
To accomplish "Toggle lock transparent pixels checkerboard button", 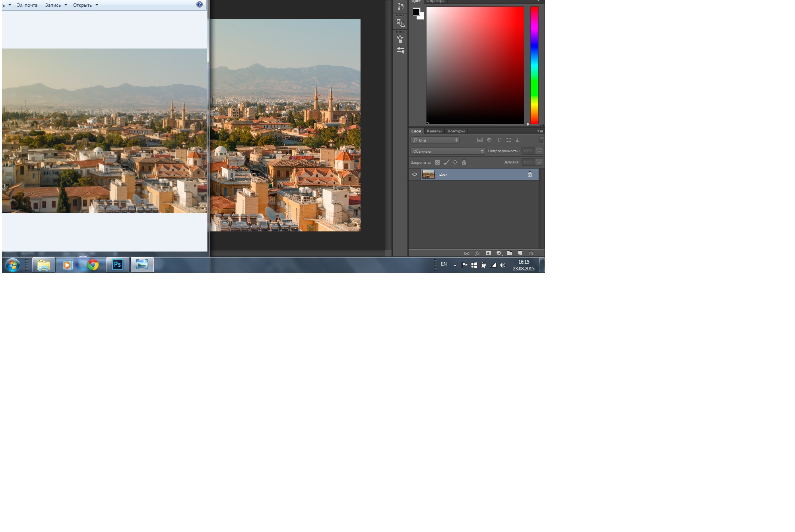I will (x=437, y=162).
